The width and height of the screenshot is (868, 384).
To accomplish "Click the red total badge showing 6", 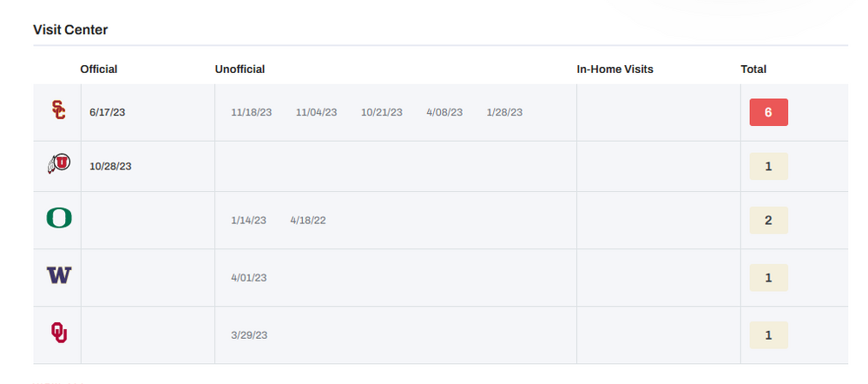I will click(x=768, y=113).
